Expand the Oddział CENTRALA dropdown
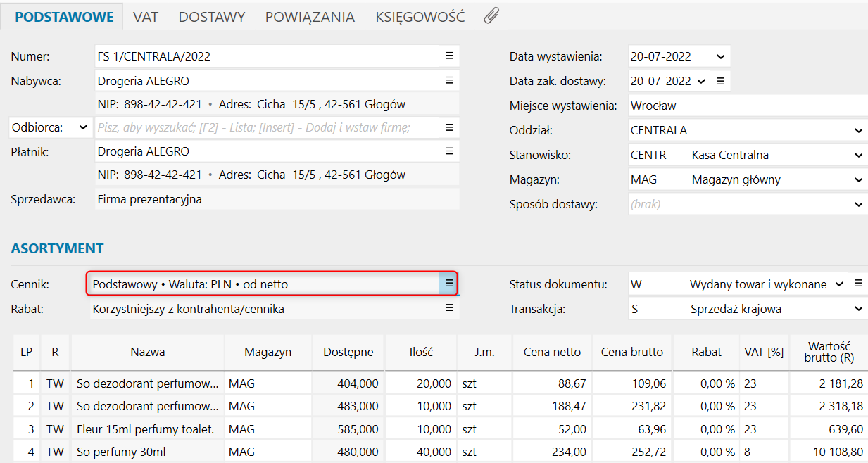Viewport: 868px width, 463px height. point(858,130)
